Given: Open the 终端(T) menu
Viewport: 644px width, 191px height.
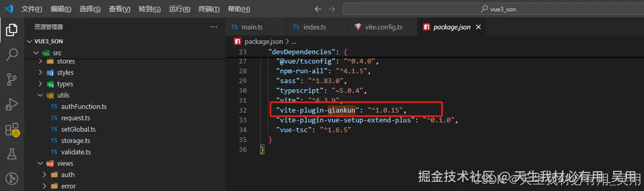Looking at the screenshot, I should (x=209, y=9).
